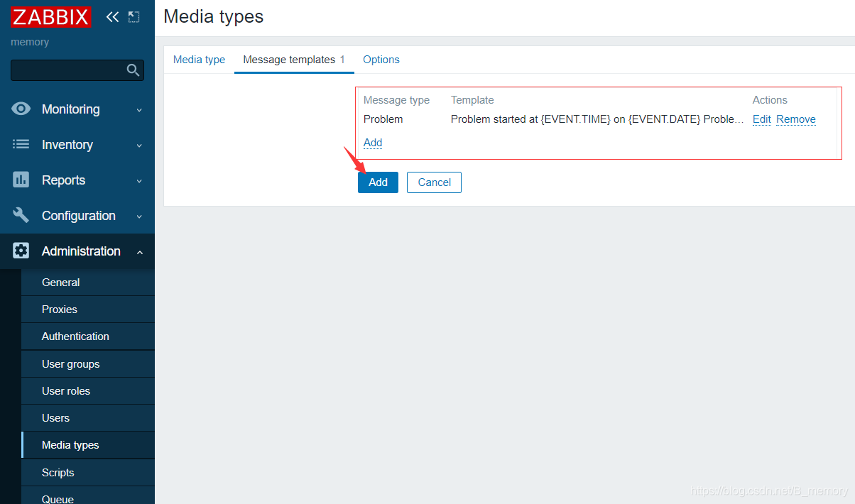
Task: Open Proxies under Administration
Action: pos(88,309)
